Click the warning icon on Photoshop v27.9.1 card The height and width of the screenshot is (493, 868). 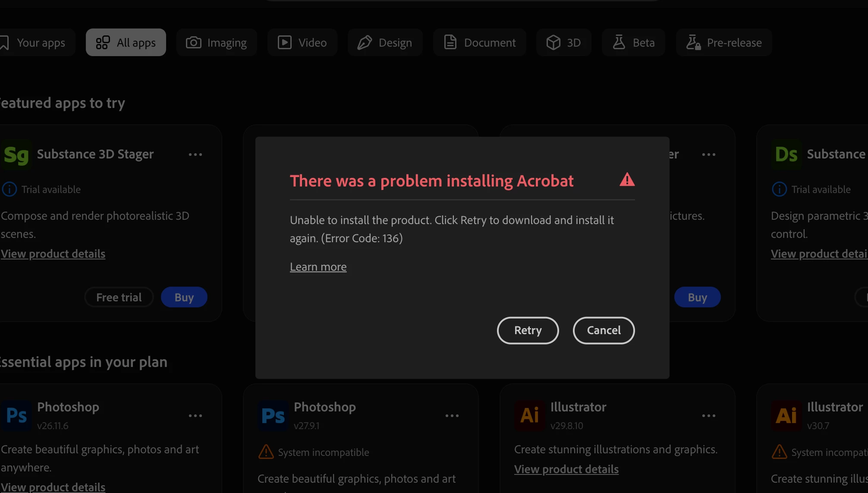(x=266, y=452)
